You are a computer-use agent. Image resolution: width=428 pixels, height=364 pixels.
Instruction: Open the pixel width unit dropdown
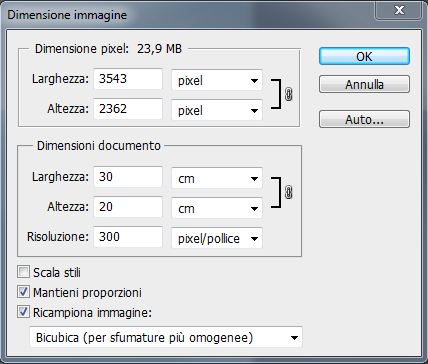(x=217, y=80)
